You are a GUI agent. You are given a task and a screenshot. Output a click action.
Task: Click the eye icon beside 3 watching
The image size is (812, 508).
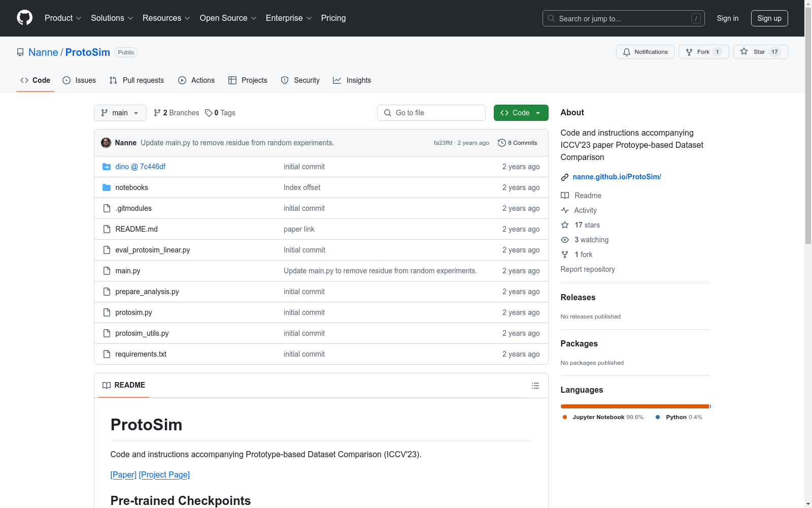(x=565, y=240)
